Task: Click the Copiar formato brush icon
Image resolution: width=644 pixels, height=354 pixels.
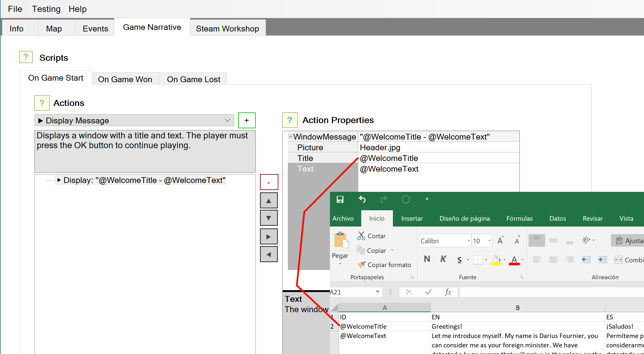Action: coord(361,265)
